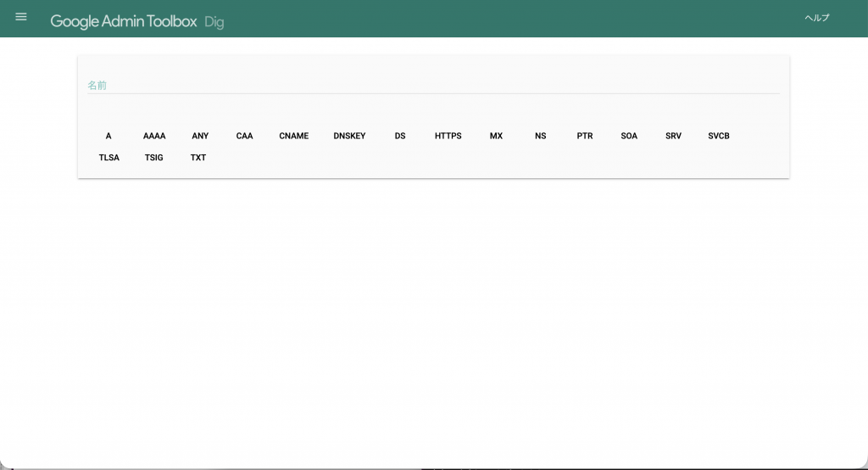Open the ヘルプ help link
868x470 pixels.
[x=816, y=18]
